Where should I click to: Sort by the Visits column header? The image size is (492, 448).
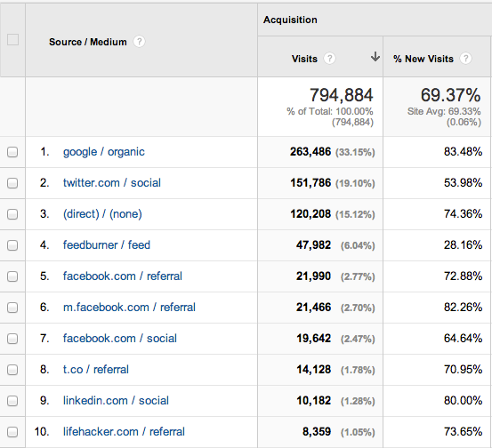pos(304,59)
